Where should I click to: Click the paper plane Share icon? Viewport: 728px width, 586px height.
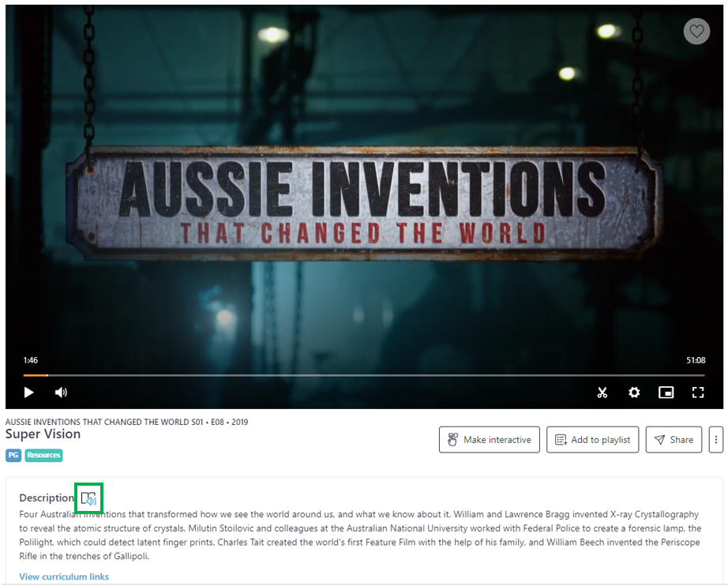(x=659, y=439)
